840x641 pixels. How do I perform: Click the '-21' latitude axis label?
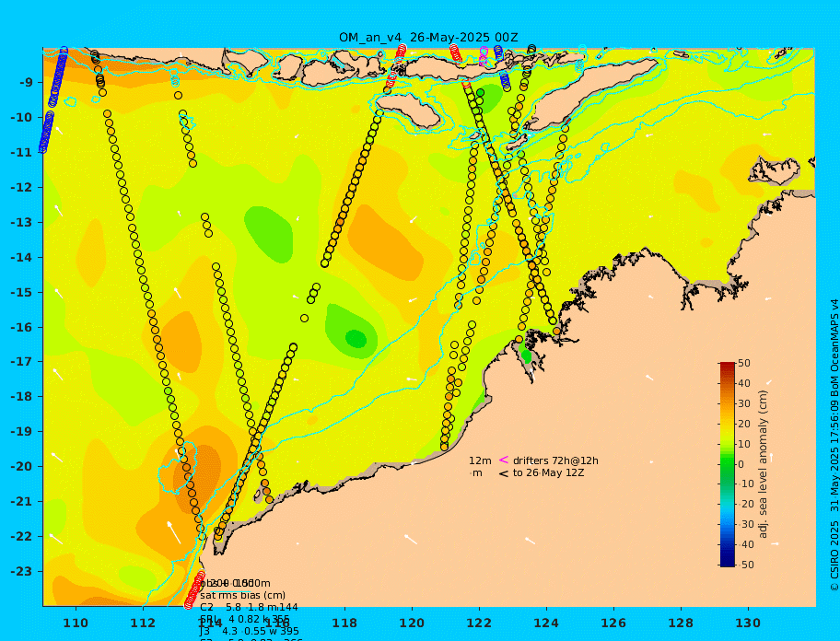point(22,501)
